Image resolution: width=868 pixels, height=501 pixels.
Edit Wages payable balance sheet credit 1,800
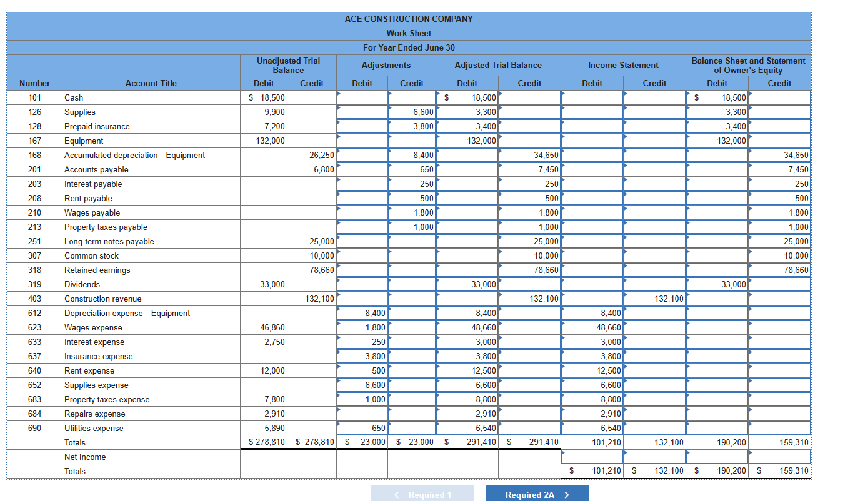click(779, 212)
